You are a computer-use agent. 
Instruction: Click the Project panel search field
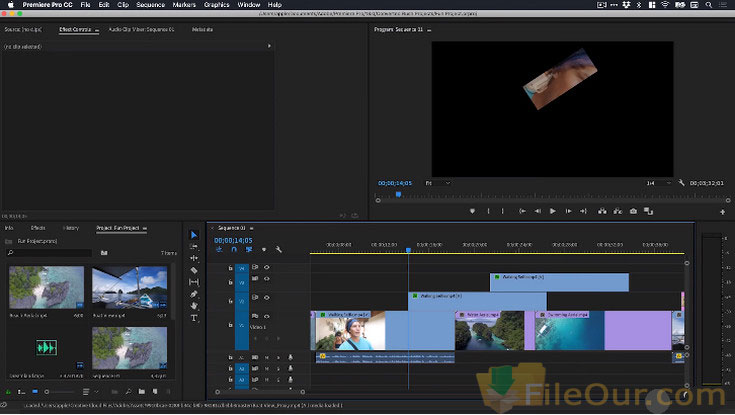(x=49, y=253)
